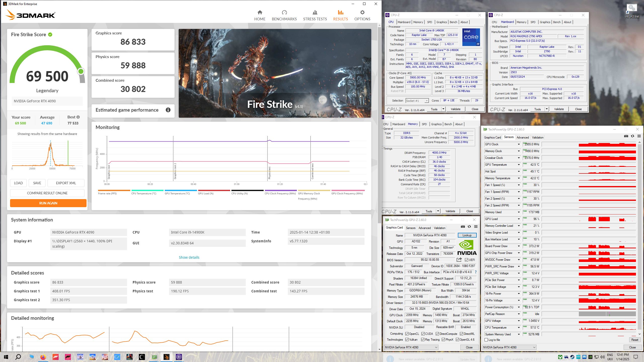Click the camera icon in GPU-Z Sensors window
644x362 pixels.
(626, 136)
